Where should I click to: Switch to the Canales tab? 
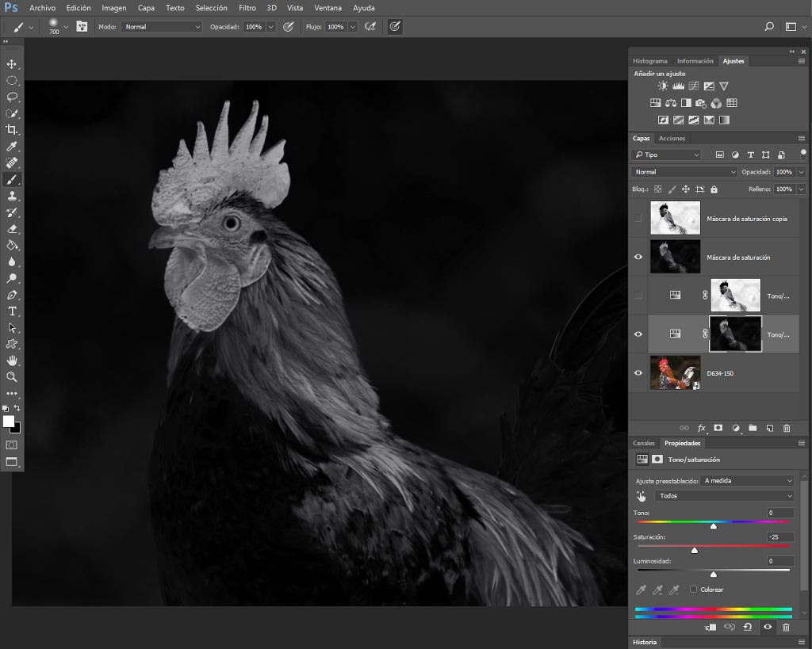[x=644, y=443]
